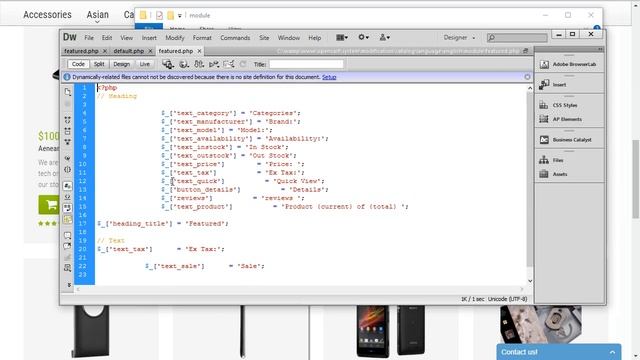
Task: Click the Expand All icon
Action: [68, 142]
